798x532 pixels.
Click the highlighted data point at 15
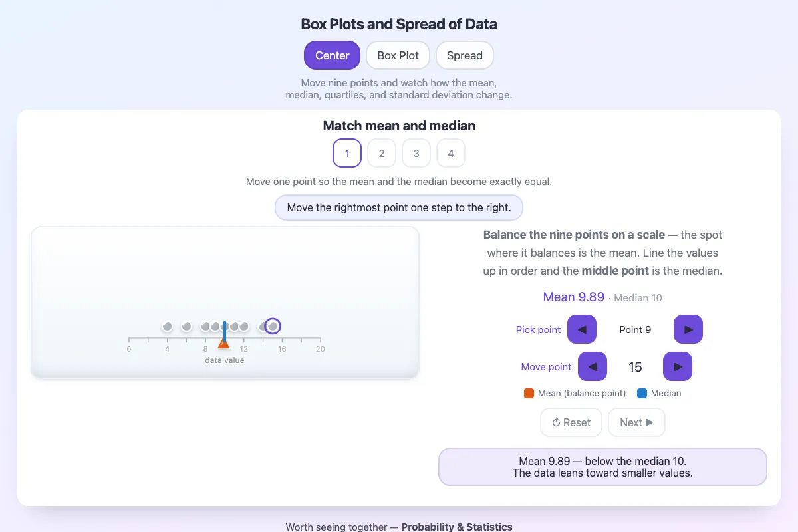click(x=272, y=326)
